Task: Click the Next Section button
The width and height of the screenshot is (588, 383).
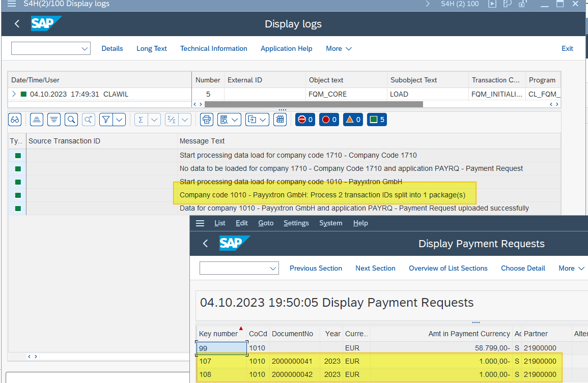Action: tap(375, 268)
